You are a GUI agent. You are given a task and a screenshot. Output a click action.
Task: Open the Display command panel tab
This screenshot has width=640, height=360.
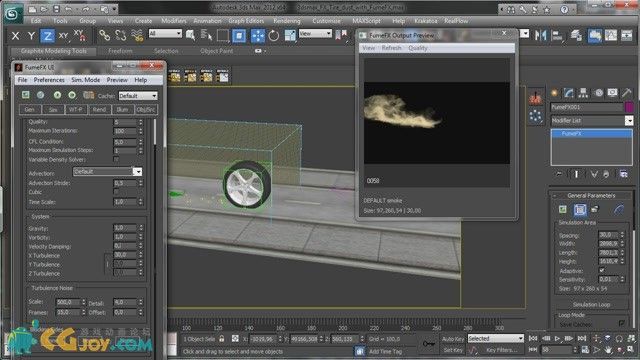point(612,93)
